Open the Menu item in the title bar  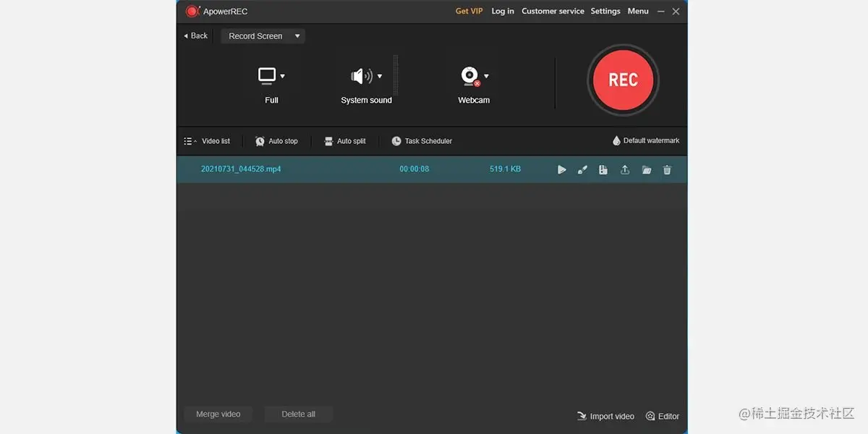pyautogui.click(x=638, y=12)
